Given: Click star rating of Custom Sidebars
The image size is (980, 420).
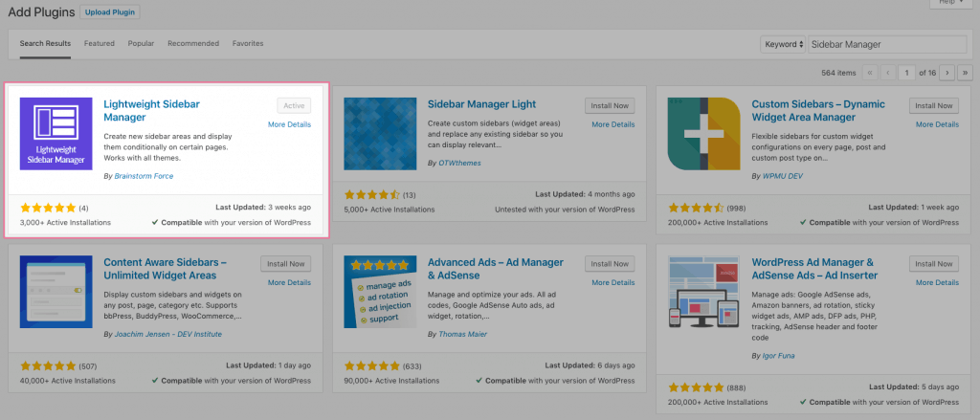Looking at the screenshot, I should [696, 208].
